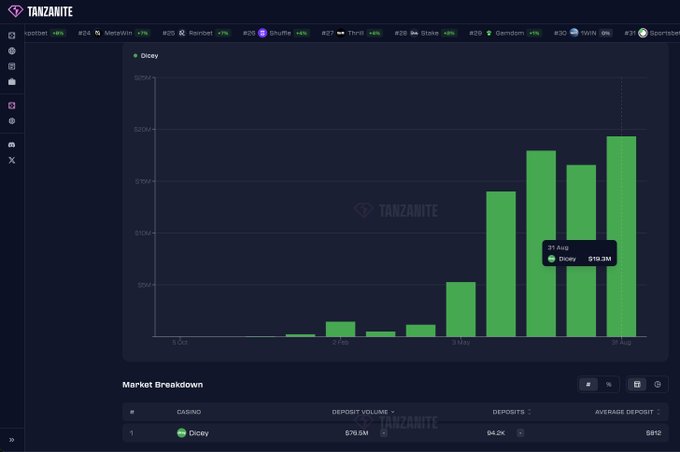
Task: Open Rainbet ranked #25 in the ticker
Action: [x=196, y=33]
